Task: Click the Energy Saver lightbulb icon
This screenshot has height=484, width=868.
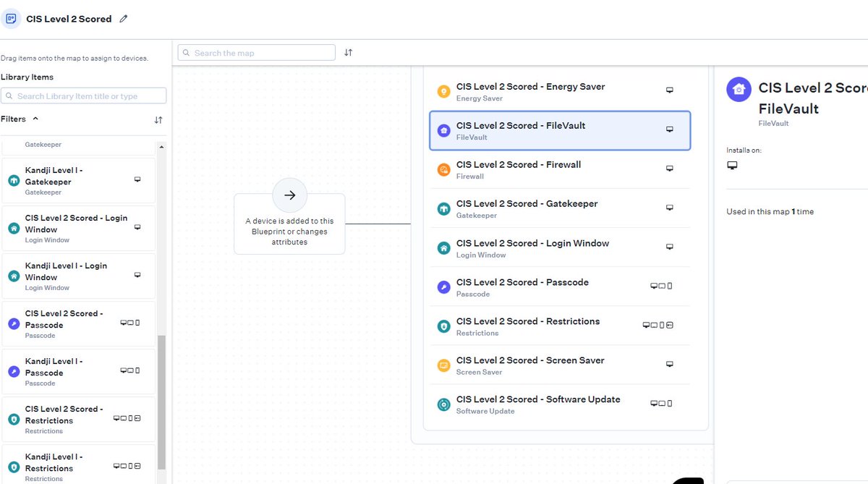Action: (444, 92)
